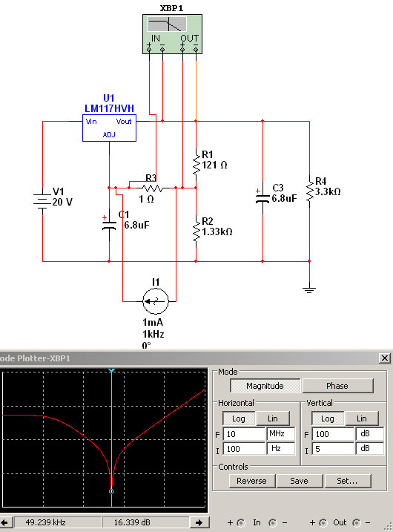Click the Out negative terminal indicator
This screenshot has height=532, width=393.
356,523
